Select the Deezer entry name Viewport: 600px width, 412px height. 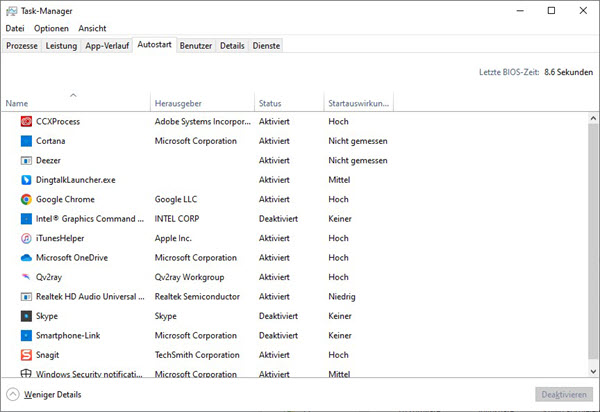tap(48, 161)
